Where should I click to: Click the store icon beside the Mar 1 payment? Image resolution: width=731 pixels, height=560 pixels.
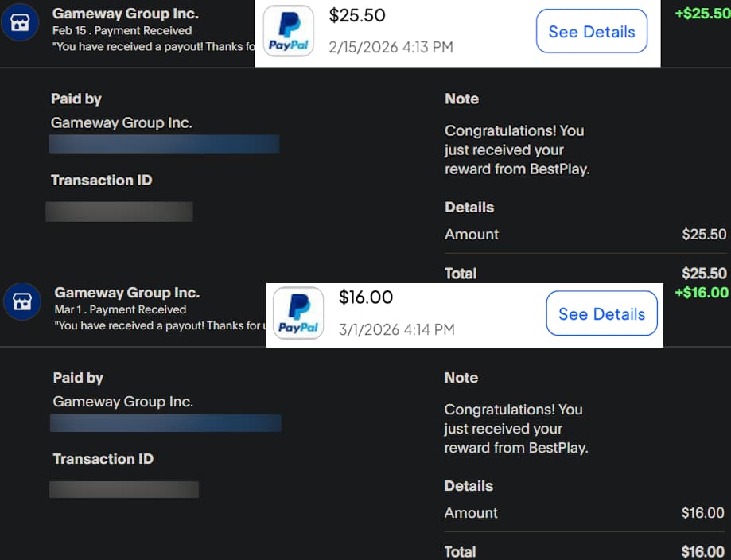coord(22,302)
